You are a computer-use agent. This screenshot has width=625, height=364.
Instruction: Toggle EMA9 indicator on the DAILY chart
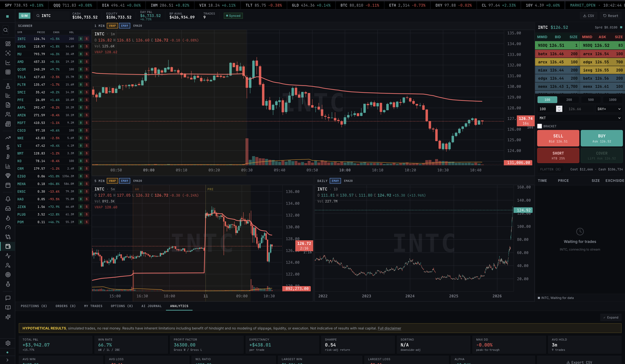pos(335,181)
